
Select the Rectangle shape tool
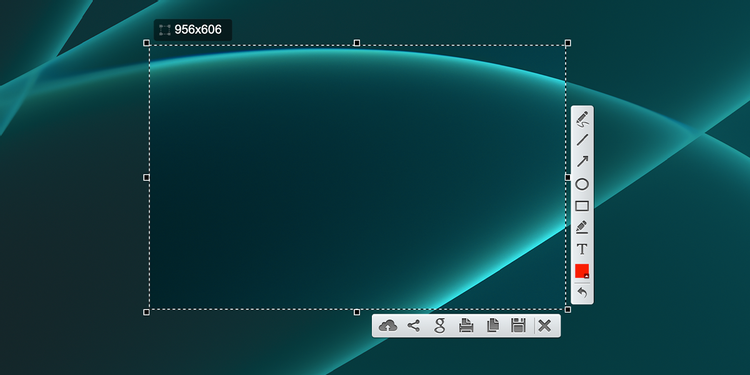(x=582, y=206)
